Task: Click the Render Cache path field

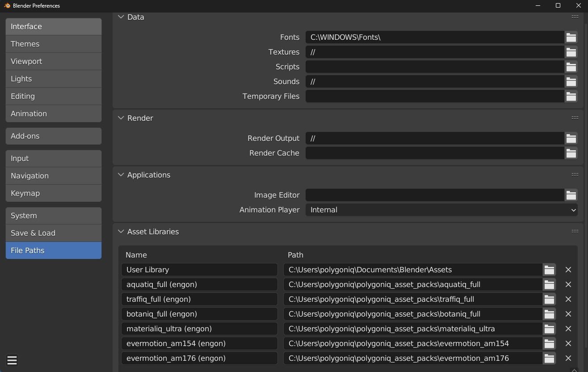Action: tap(433, 153)
